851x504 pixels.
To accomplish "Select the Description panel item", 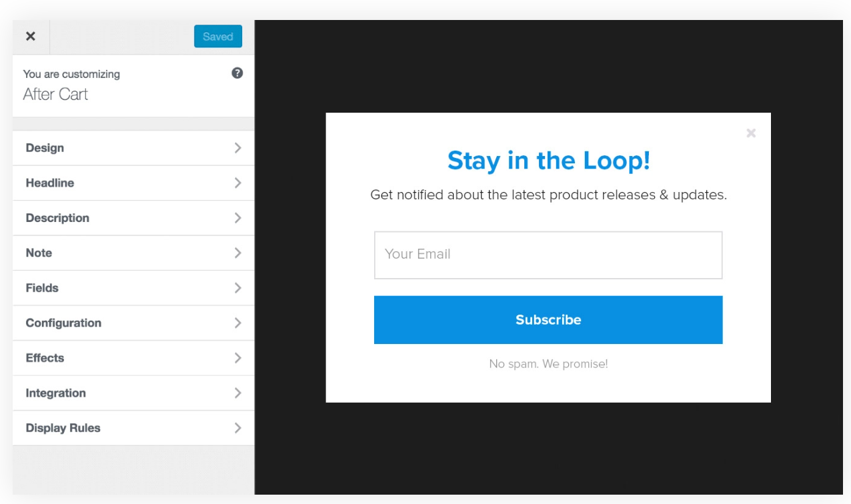I will (57, 218).
